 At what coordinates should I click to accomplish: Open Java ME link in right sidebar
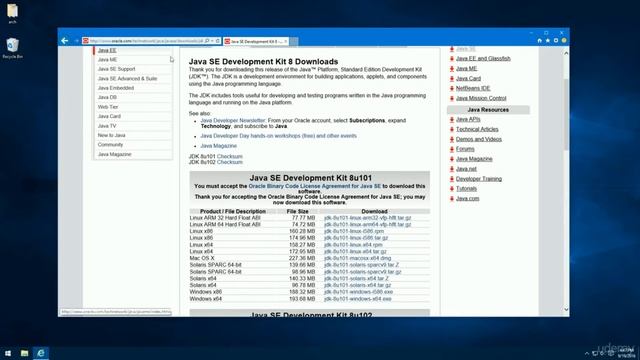point(467,69)
